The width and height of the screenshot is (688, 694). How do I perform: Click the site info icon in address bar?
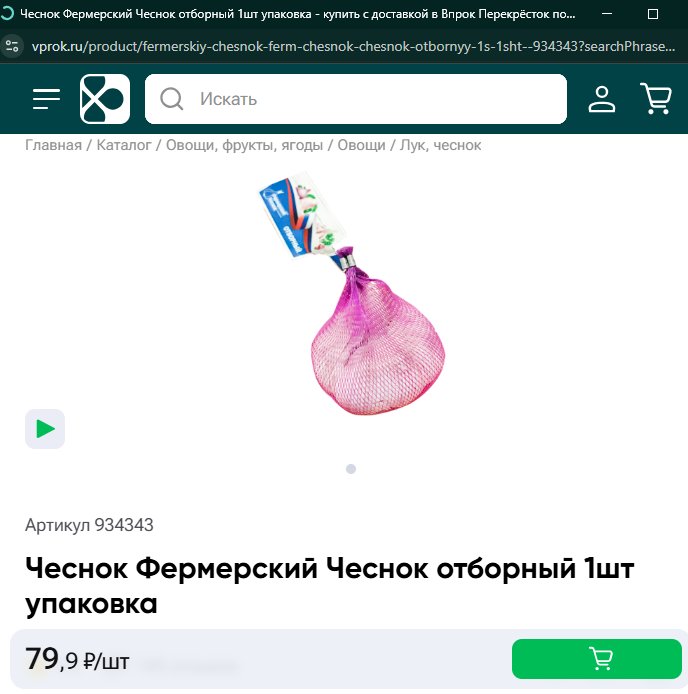pyautogui.click(x=12, y=46)
